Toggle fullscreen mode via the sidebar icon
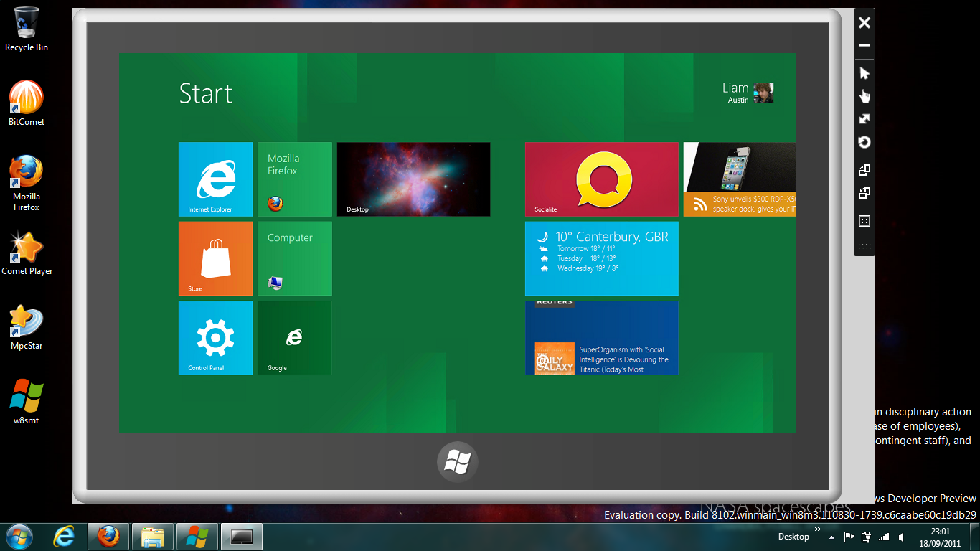This screenshot has height=551, width=980. pyautogui.click(x=864, y=222)
